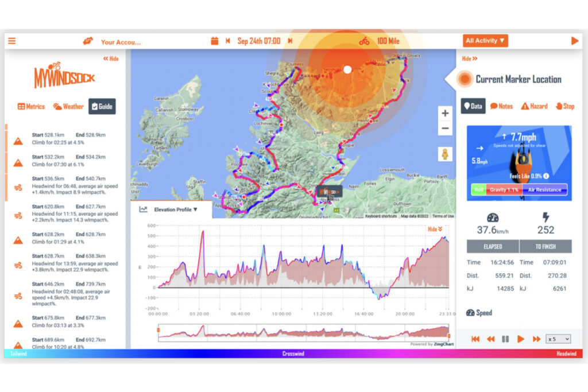Screen dimensions: 588x392
Task: Open Keyboard shortcuts link on map
Action: click(x=381, y=216)
